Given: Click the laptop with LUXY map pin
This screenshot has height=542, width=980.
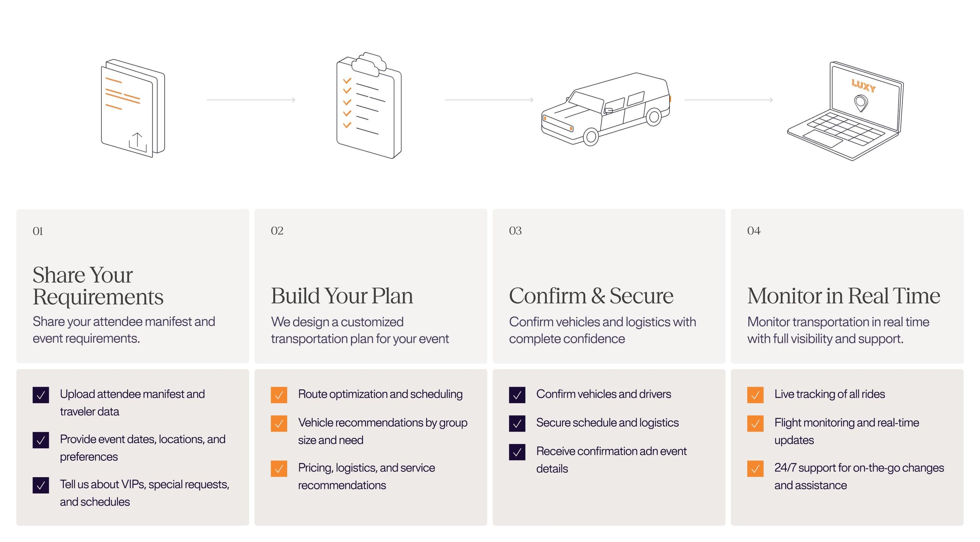Looking at the screenshot, I should tap(845, 111).
